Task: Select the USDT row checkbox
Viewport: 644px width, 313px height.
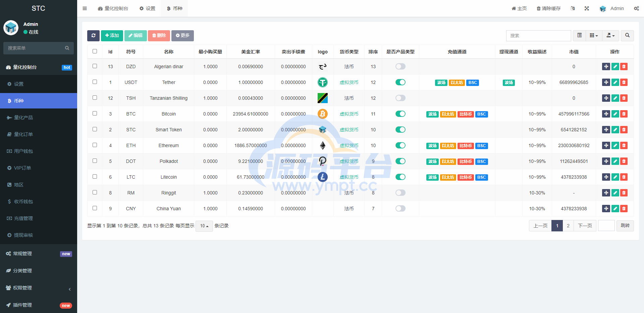Action: (95, 82)
